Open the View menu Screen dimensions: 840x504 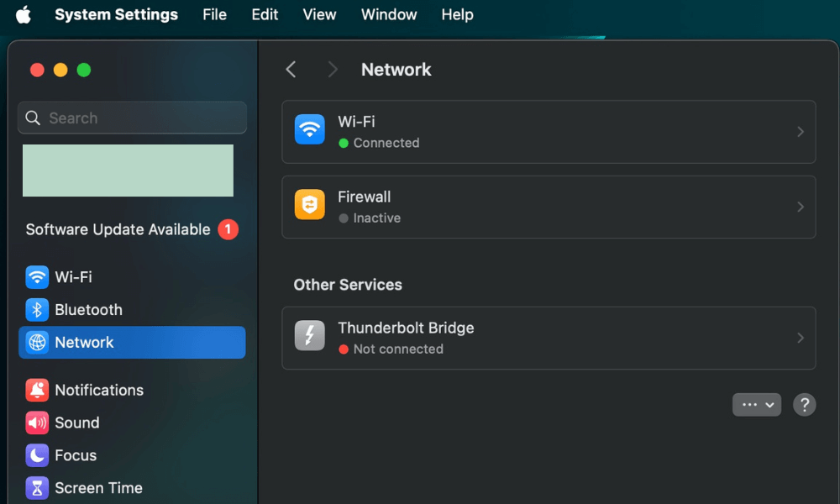point(319,15)
